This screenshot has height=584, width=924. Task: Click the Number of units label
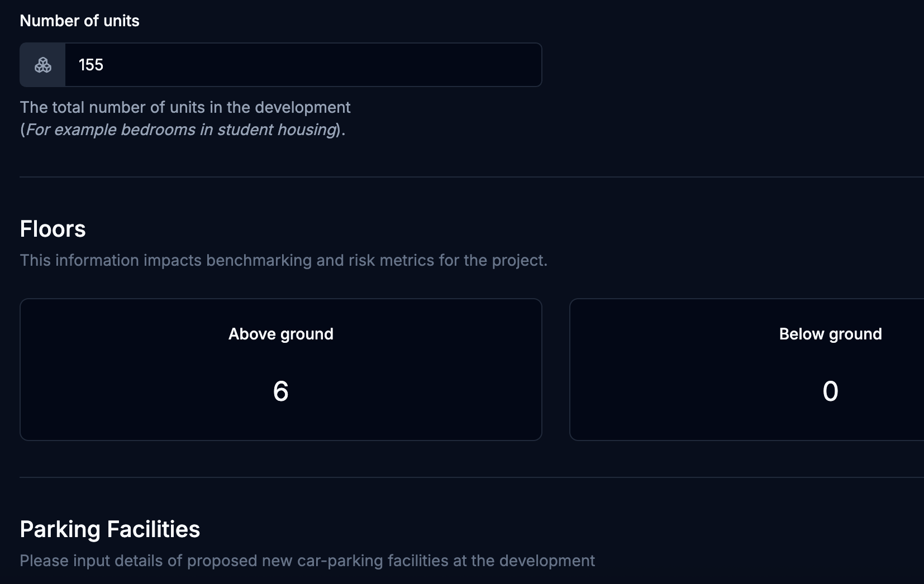click(x=79, y=21)
